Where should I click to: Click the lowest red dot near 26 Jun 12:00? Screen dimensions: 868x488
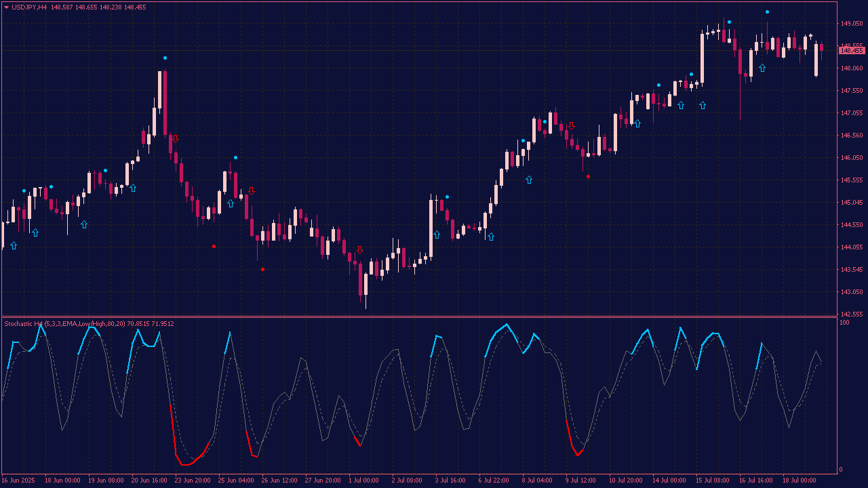[x=263, y=269]
